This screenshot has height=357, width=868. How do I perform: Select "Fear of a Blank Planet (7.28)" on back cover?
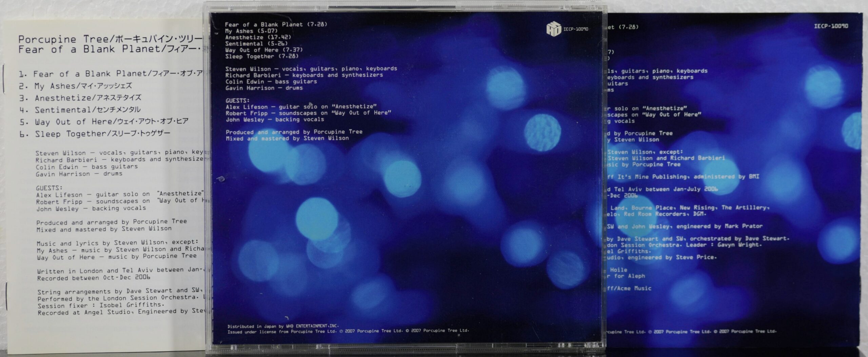[x=276, y=24]
